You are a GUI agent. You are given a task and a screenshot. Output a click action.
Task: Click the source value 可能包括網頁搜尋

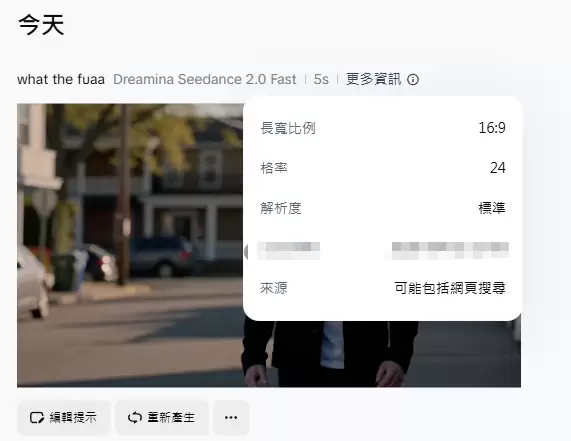click(x=450, y=288)
